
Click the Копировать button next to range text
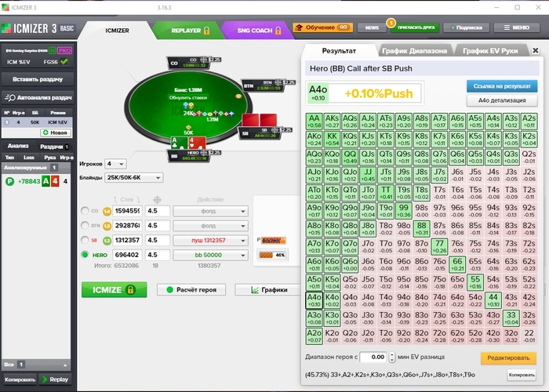click(522, 375)
